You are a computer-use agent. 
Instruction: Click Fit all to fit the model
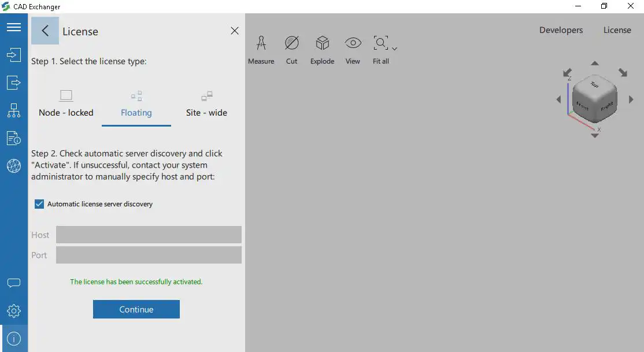point(380,43)
